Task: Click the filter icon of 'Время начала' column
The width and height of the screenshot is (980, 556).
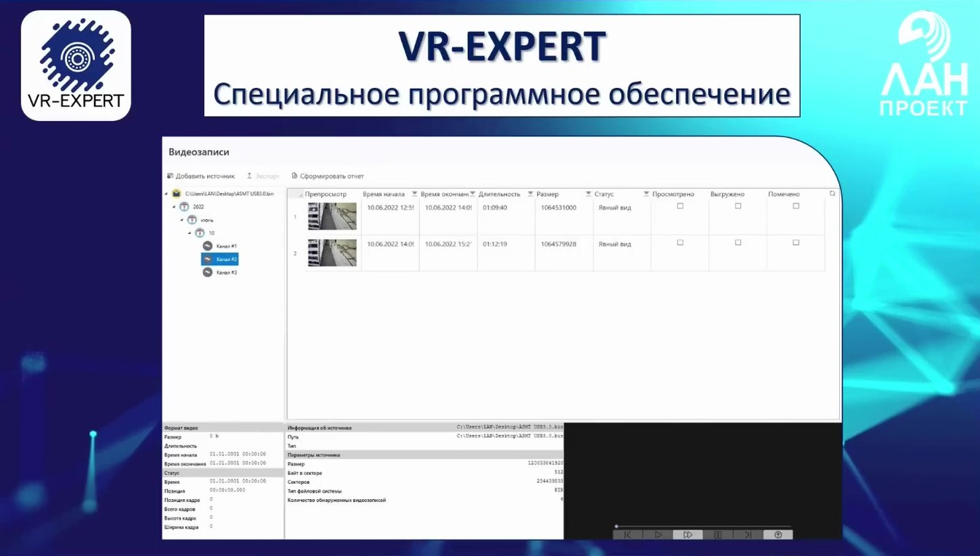Action: (414, 195)
